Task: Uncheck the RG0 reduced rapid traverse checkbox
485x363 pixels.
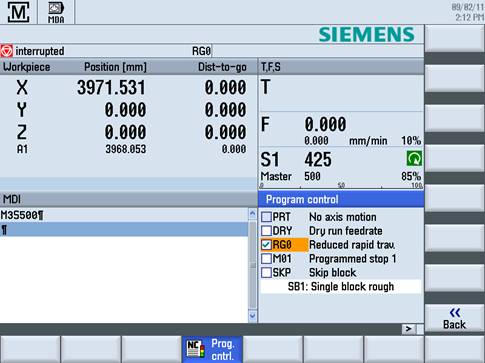Action: 266,245
